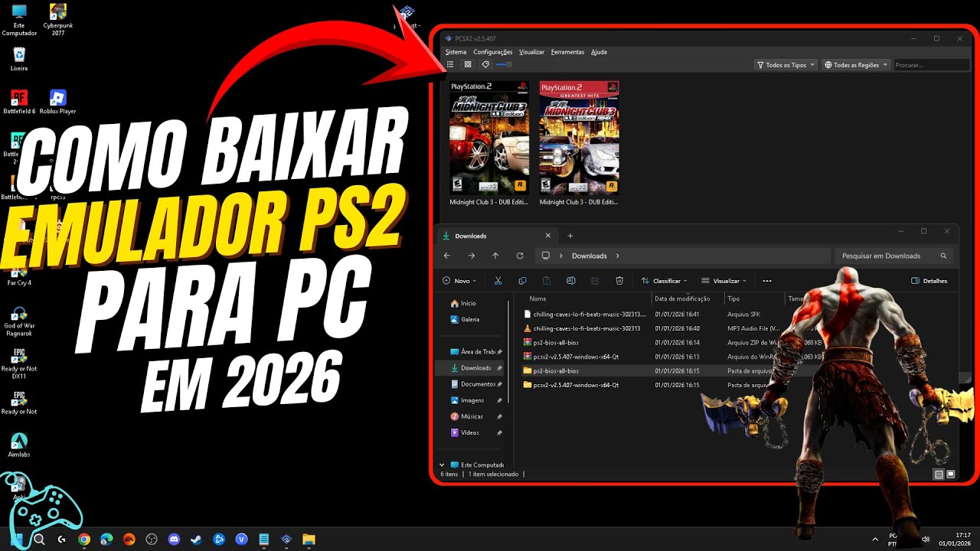The width and height of the screenshot is (980, 551).
Task: Open the Visualizar menu in PCSX2
Action: [531, 52]
